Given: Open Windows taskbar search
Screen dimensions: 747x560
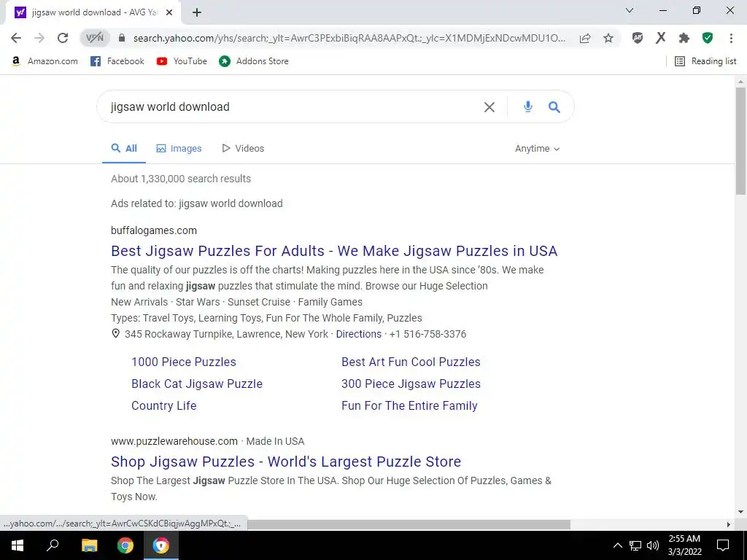Looking at the screenshot, I should 53,545.
